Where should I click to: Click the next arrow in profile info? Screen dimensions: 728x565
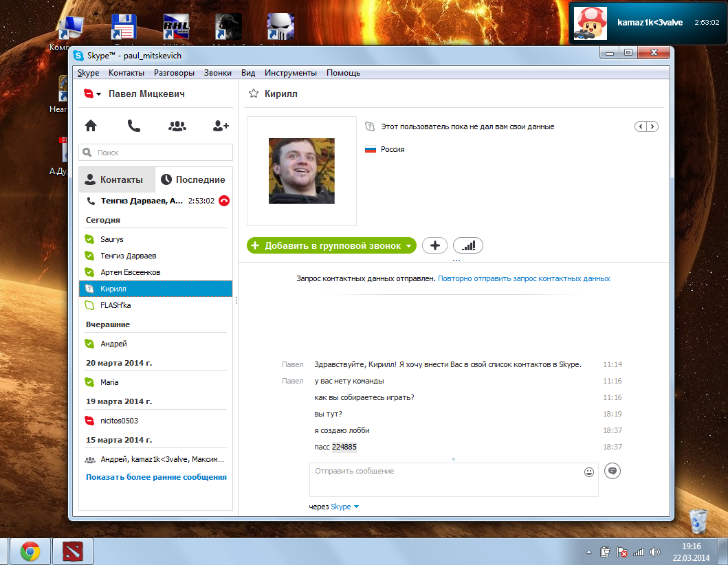tap(652, 126)
